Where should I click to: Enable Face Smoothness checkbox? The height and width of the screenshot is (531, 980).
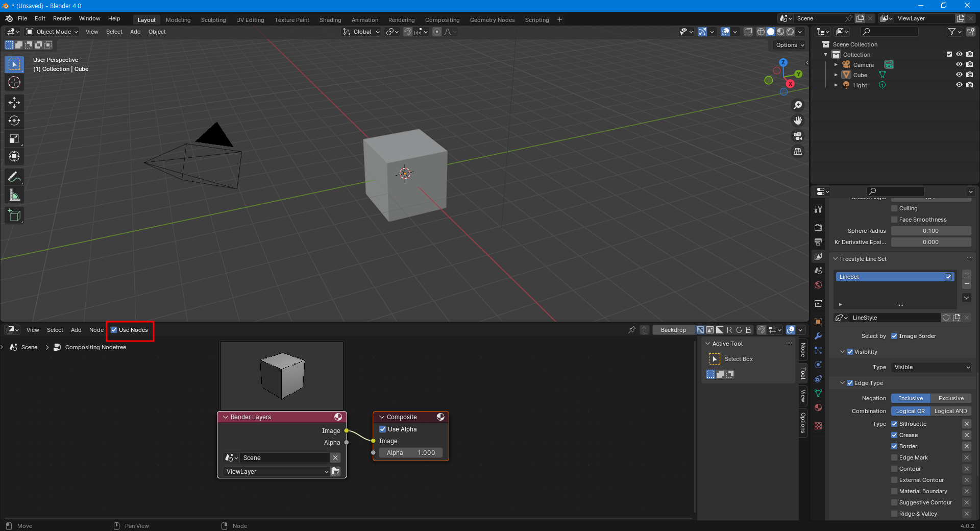(x=894, y=220)
